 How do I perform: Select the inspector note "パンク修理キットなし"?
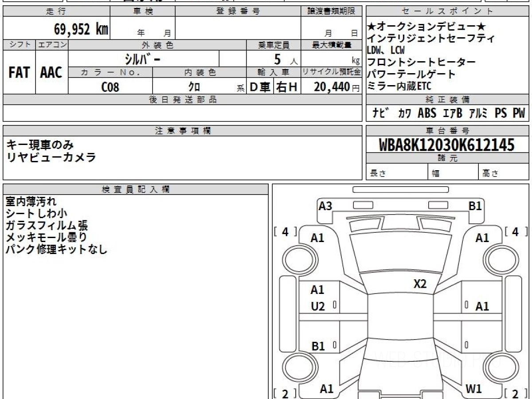click(x=57, y=250)
